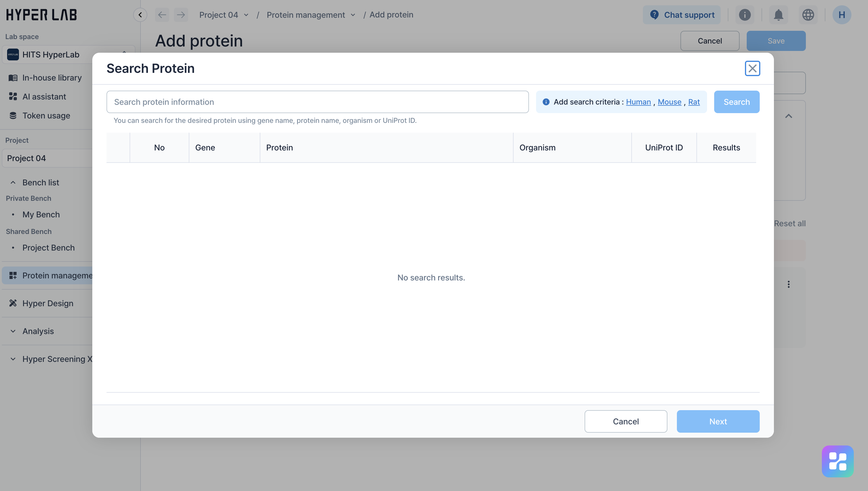Expand the Analysis section

(x=13, y=331)
